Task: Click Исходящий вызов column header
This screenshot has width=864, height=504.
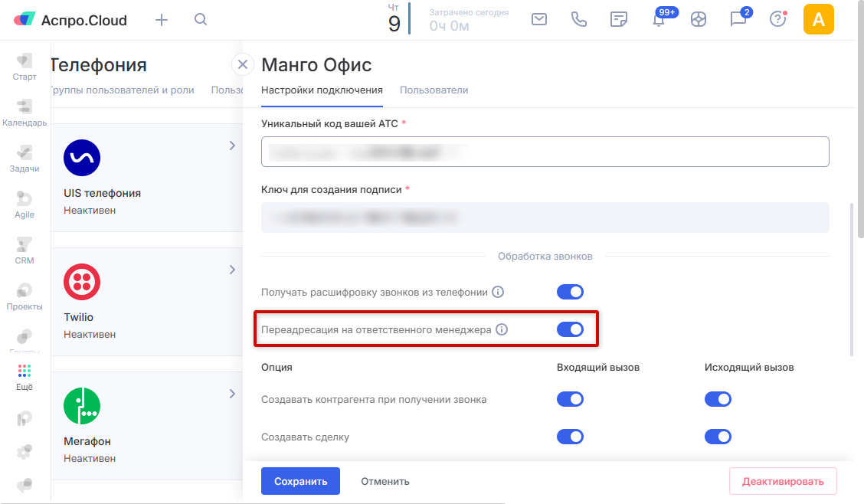Action: pyautogui.click(x=749, y=368)
